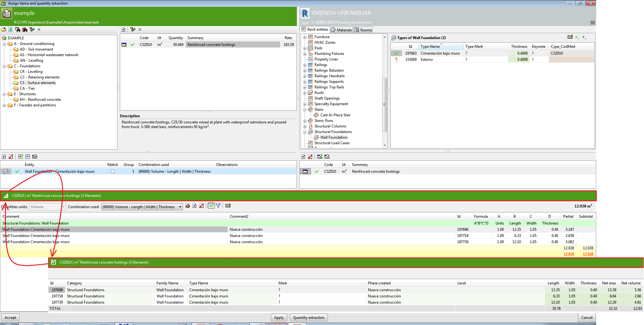The width and height of the screenshot is (644, 325).
Task: Click the triangle icon on the CSZ010 quantities header
Action: click(x=6, y=196)
